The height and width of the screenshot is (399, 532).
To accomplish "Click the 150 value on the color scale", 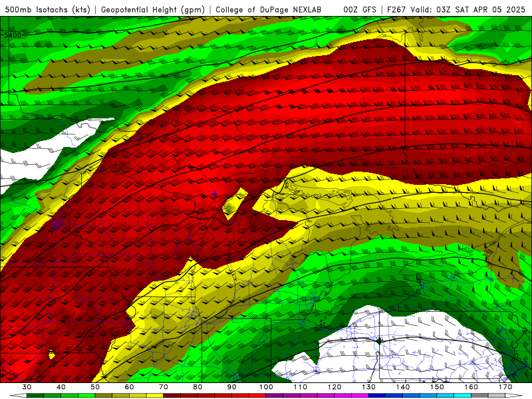I will tap(437, 387).
